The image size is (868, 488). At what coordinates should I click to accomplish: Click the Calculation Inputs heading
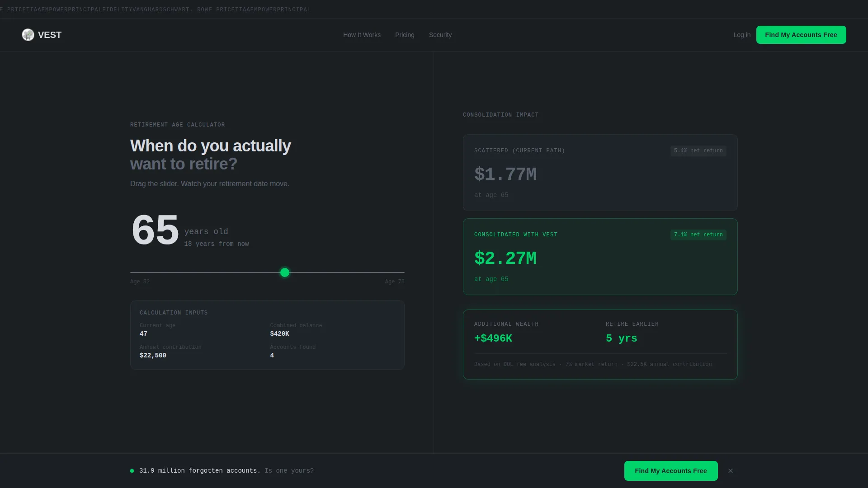(174, 313)
